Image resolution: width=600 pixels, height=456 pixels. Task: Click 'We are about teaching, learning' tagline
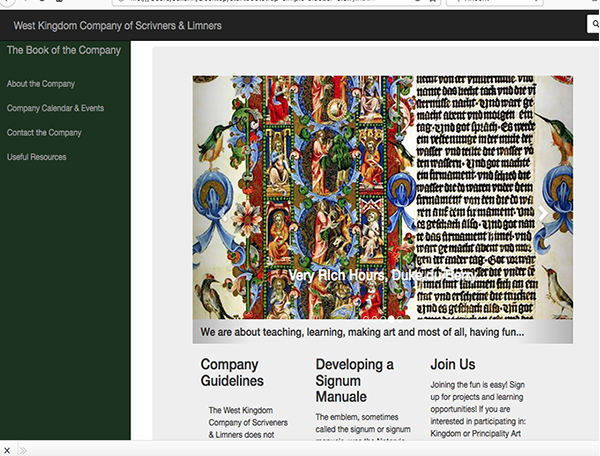click(362, 332)
